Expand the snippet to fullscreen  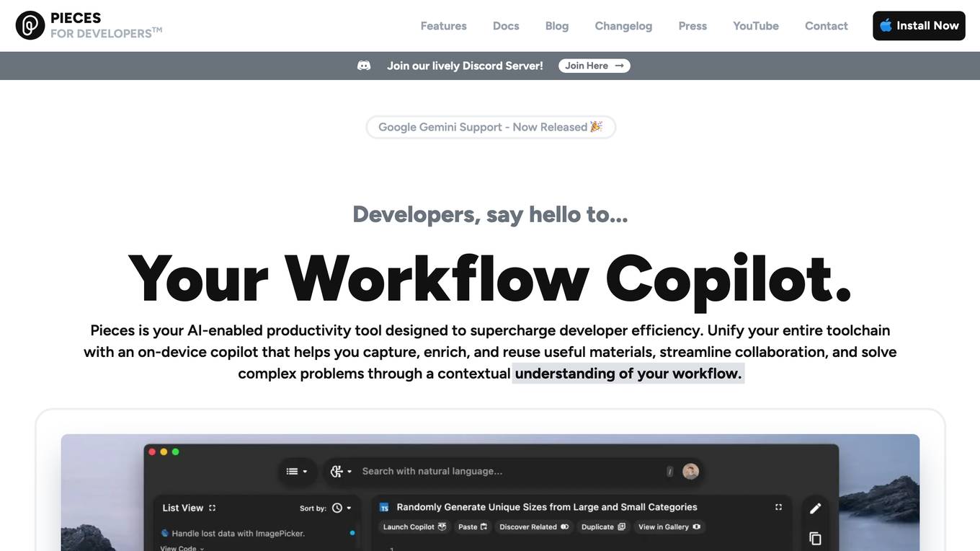(778, 507)
